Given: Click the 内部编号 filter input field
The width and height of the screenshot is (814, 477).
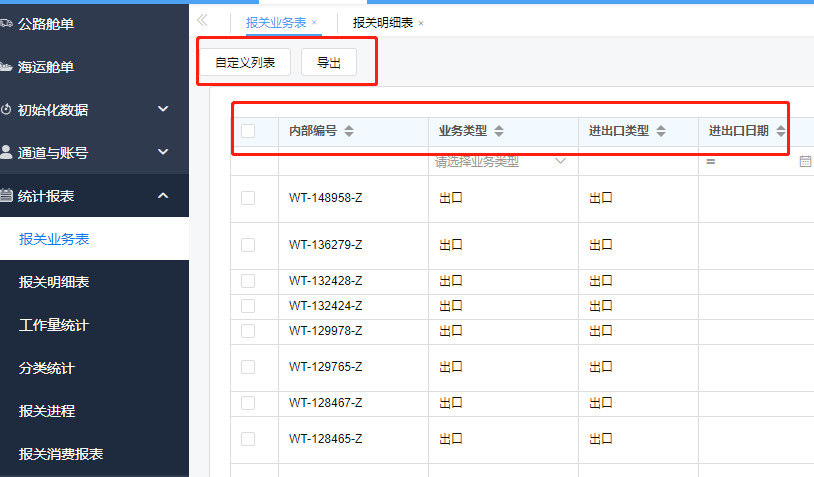Looking at the screenshot, I should point(353,161).
